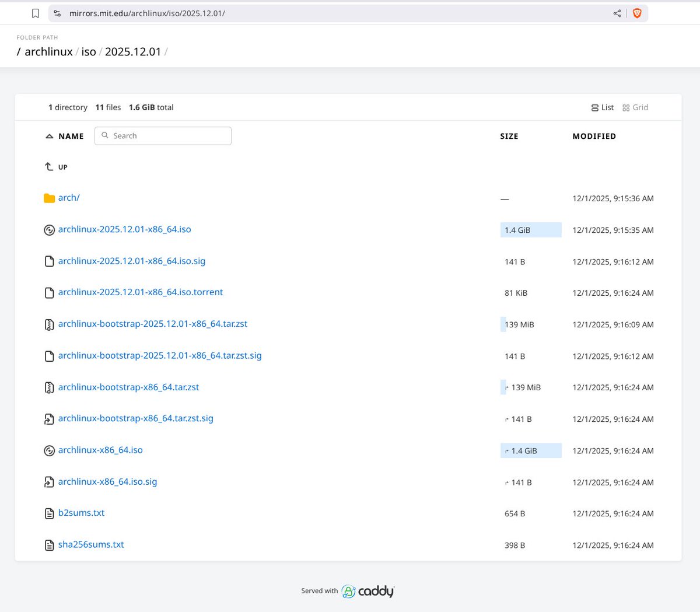The image size is (700, 612).
Task: Click the archive icon for bootstrap-2025.12.01 tar.zst
Action: (49, 324)
